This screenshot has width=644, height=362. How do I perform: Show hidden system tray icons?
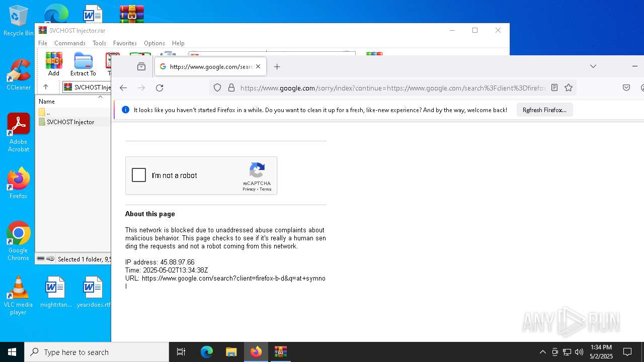click(x=542, y=352)
